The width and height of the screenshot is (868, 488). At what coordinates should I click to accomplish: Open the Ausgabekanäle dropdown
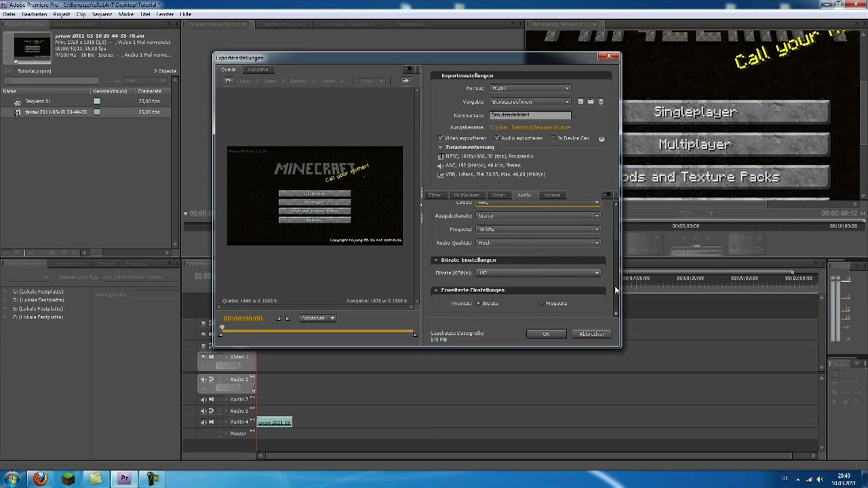click(538, 216)
